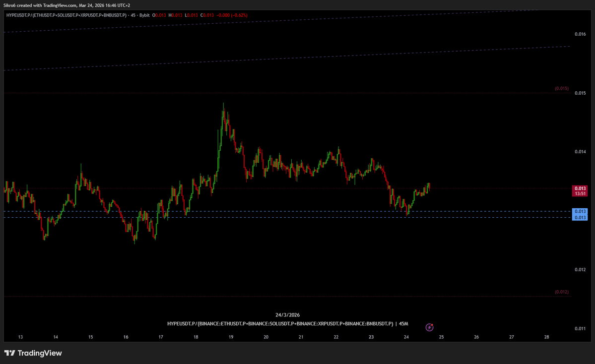Click the Bybit exchange name in legend
This screenshot has width=595, height=364.
tap(144, 15)
